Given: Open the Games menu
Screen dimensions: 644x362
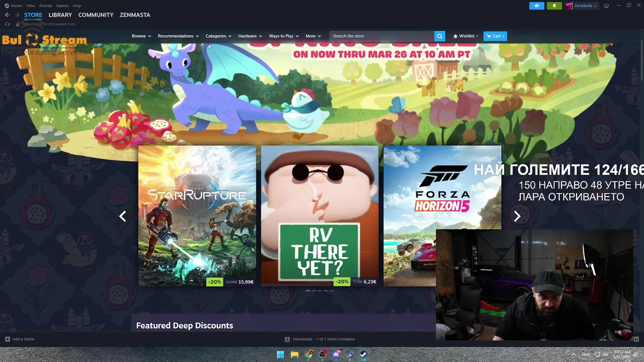Looking at the screenshot, I should [x=62, y=6].
